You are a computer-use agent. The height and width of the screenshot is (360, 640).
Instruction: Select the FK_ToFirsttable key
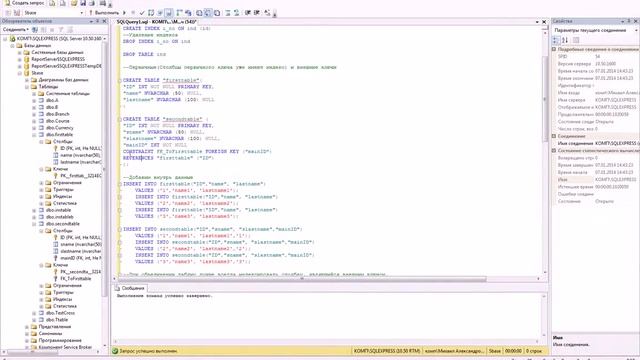click(76, 279)
